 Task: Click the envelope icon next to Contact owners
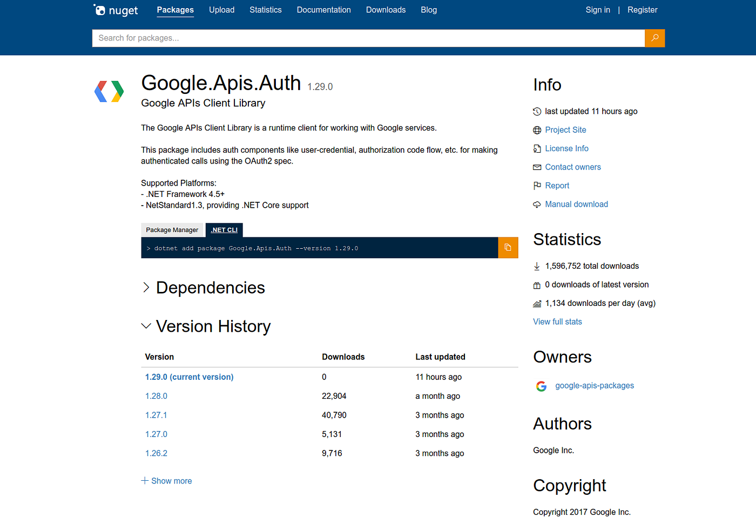[537, 167]
